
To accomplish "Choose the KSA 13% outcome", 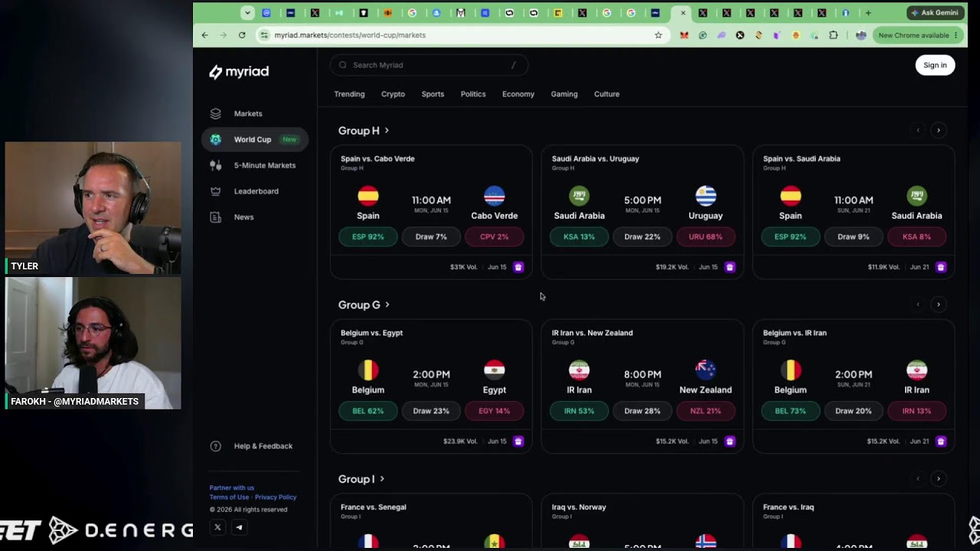I will pyautogui.click(x=580, y=237).
